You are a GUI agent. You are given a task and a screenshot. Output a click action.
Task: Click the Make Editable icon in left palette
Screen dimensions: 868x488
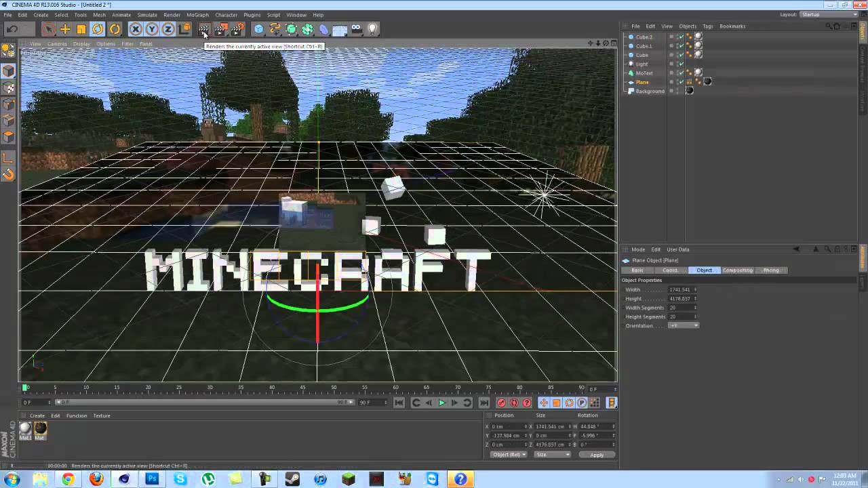(8, 50)
